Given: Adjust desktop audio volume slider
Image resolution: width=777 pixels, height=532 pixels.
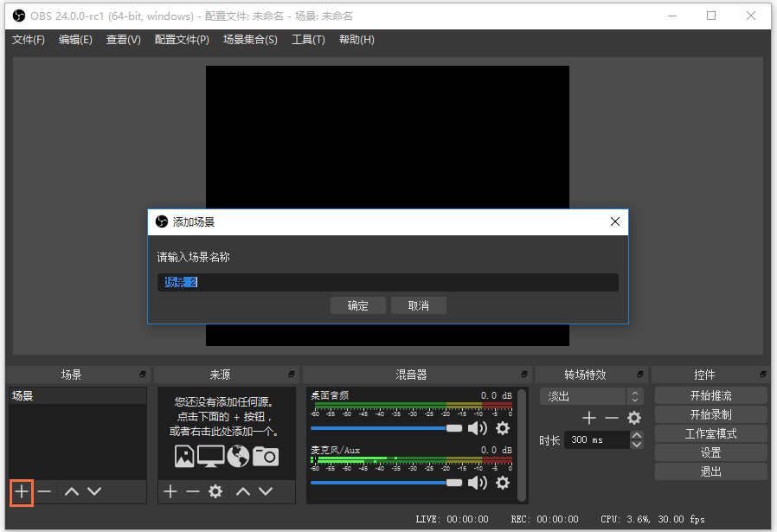Looking at the screenshot, I should pos(387,428).
